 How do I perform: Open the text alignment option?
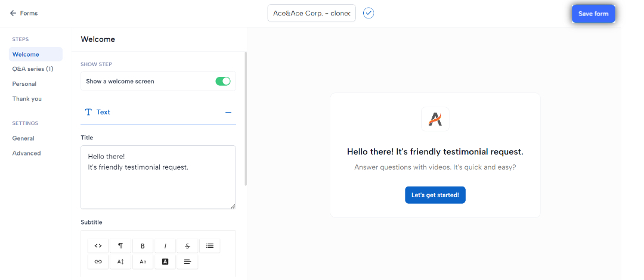tap(187, 262)
